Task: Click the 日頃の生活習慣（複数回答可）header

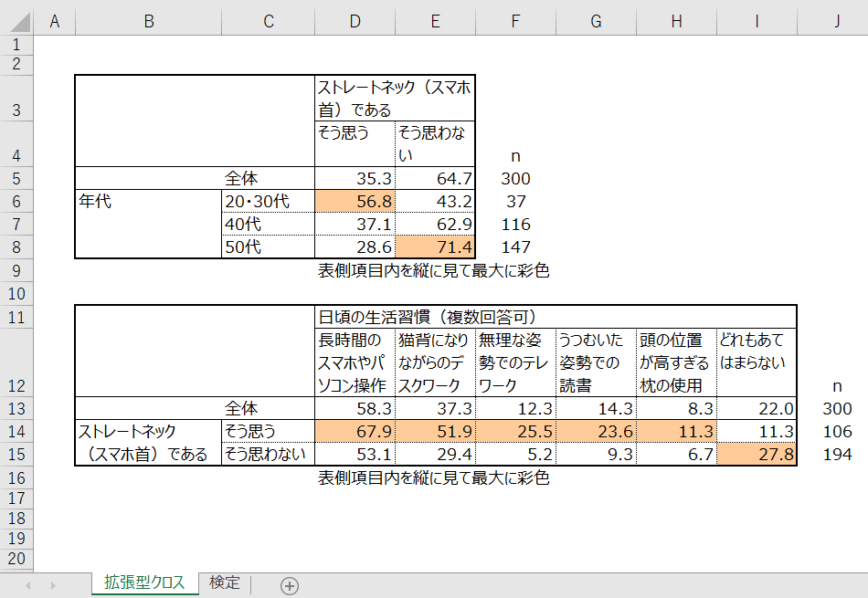Action: (556, 317)
